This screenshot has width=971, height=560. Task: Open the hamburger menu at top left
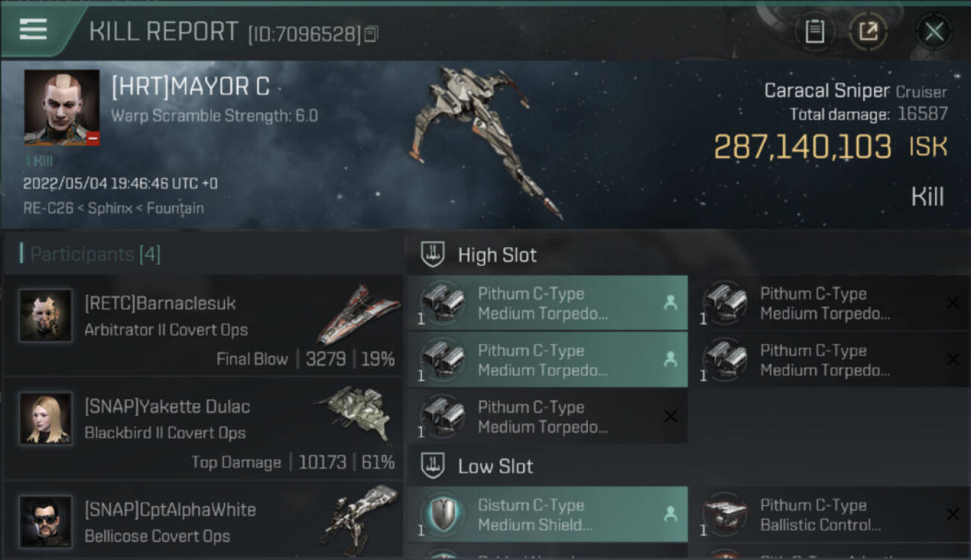34,30
